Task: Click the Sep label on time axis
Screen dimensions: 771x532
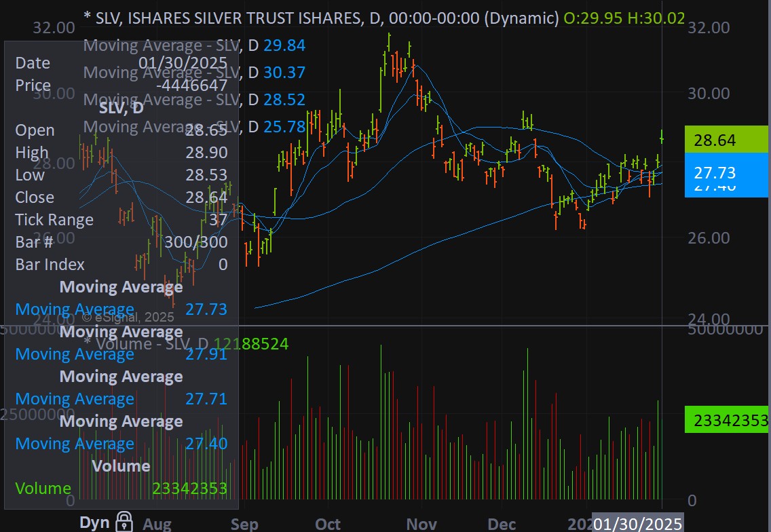Action: (x=244, y=524)
